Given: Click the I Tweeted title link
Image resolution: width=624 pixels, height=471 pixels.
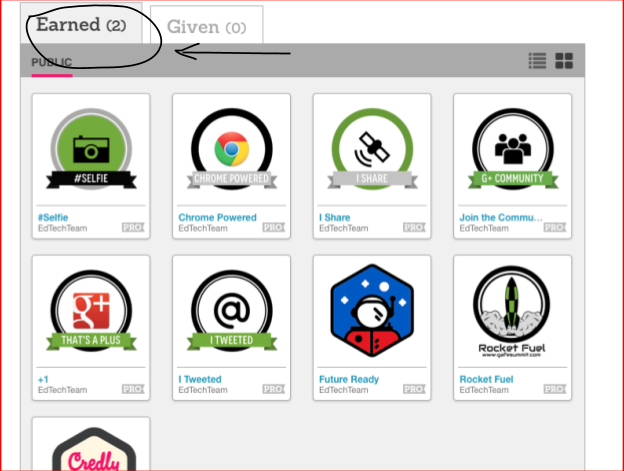Looking at the screenshot, I should pos(200,380).
